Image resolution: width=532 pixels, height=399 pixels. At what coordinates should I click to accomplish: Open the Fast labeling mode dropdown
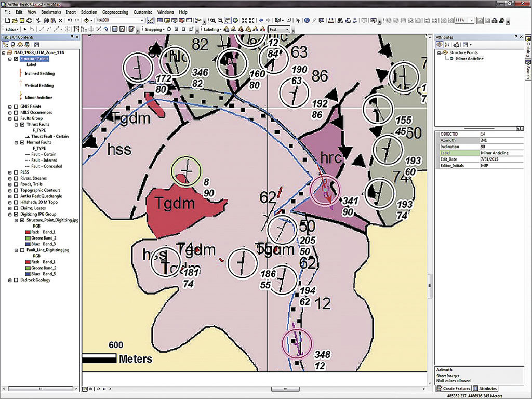pyautogui.click(x=287, y=30)
